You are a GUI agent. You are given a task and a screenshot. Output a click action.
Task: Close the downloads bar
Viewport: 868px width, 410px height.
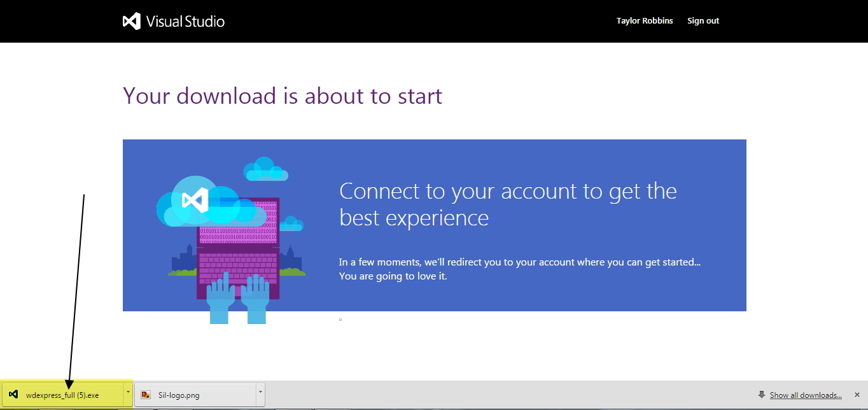click(x=857, y=395)
